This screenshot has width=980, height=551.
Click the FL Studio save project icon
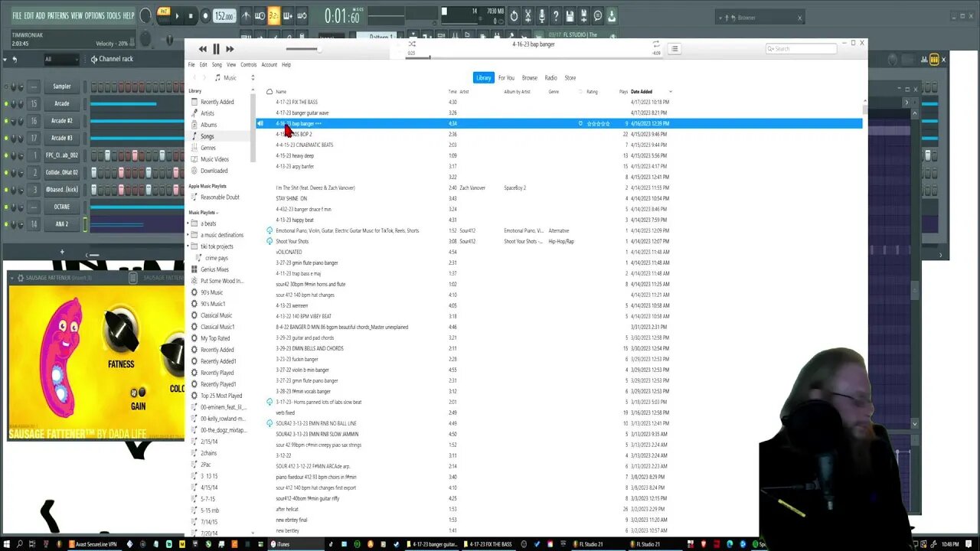point(570,16)
